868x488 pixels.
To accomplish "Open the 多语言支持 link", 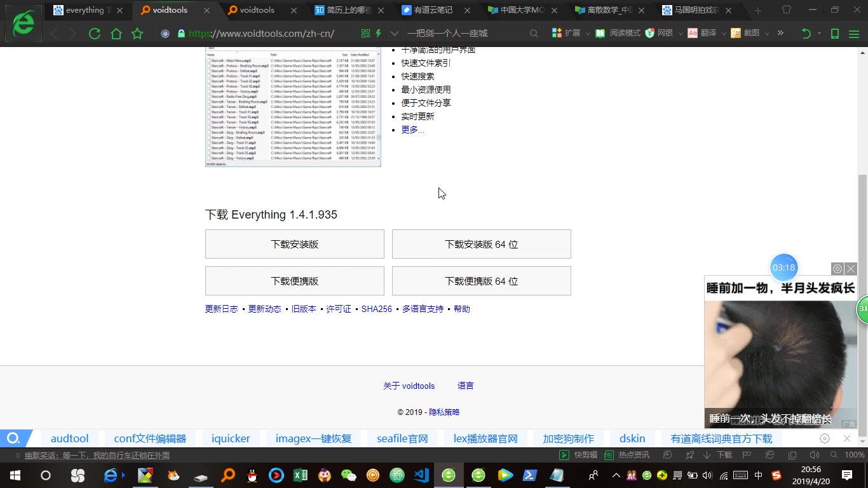I will pos(423,309).
